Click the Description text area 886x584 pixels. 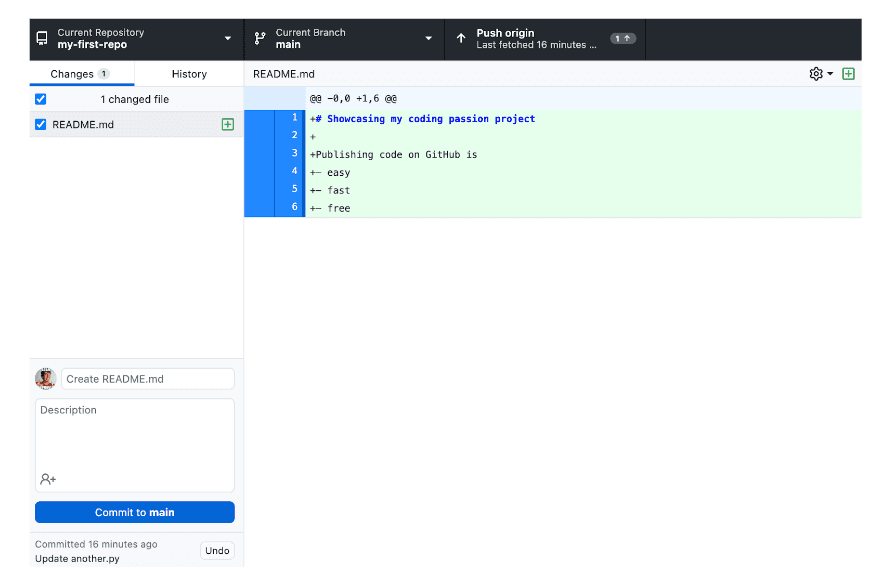135,435
